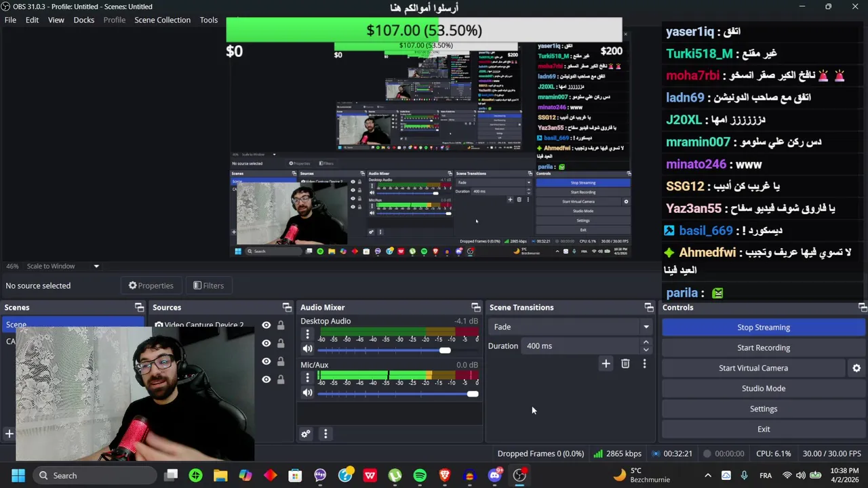The width and height of the screenshot is (868, 488).
Task: Open Microsoft Store from the taskbar
Action: click(295, 476)
